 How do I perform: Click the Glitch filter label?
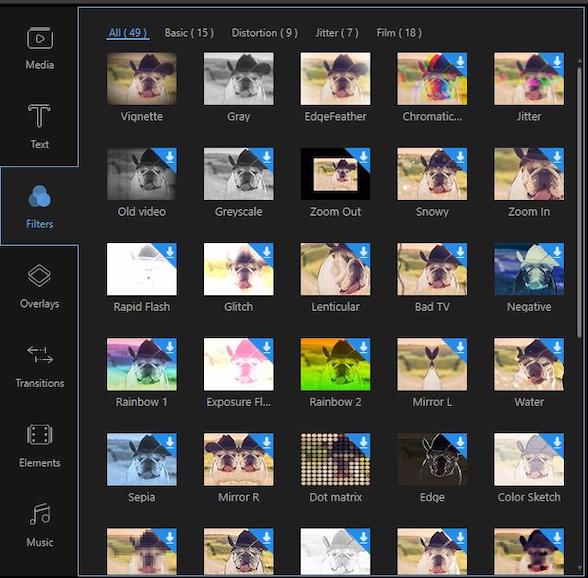pos(238,307)
